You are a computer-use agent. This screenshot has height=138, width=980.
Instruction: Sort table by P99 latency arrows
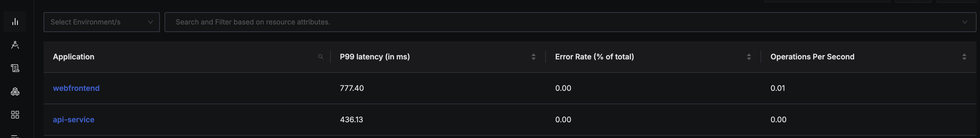pyautogui.click(x=533, y=57)
